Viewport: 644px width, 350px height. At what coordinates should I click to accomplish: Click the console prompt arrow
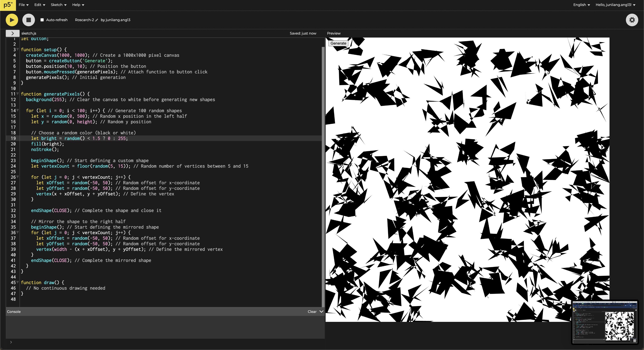pos(11,342)
